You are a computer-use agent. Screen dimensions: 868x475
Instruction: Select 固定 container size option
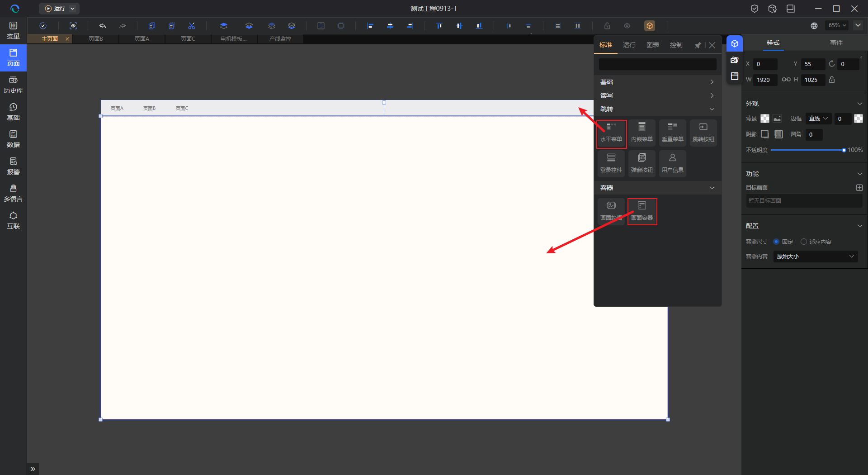point(783,242)
